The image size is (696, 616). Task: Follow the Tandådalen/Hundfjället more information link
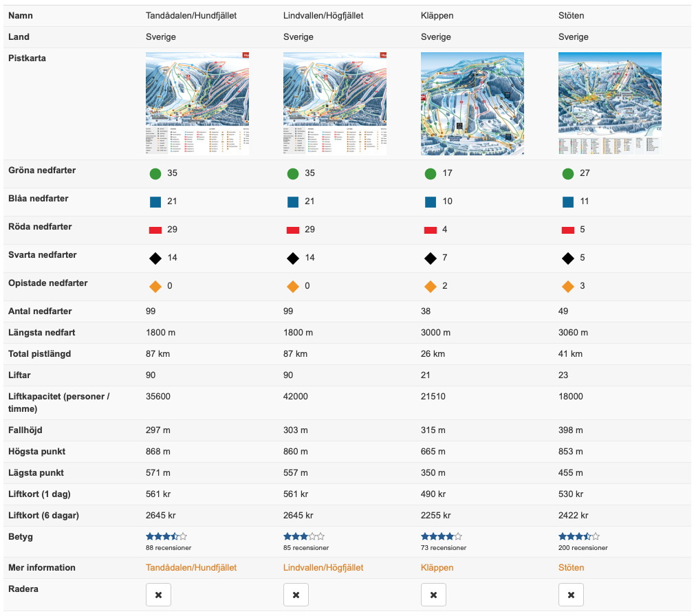tap(191, 568)
